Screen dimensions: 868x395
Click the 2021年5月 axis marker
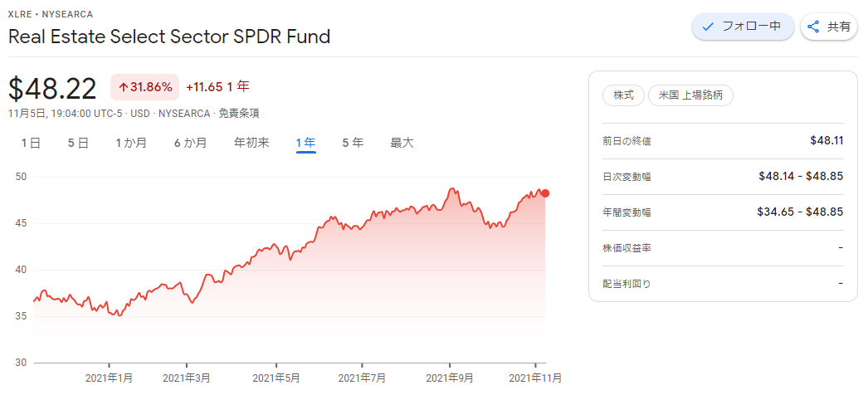[276, 378]
